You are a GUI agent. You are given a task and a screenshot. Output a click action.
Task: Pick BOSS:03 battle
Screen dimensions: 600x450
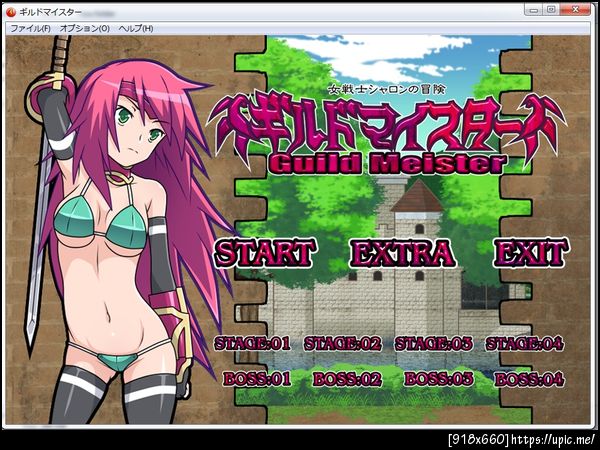coord(439,379)
